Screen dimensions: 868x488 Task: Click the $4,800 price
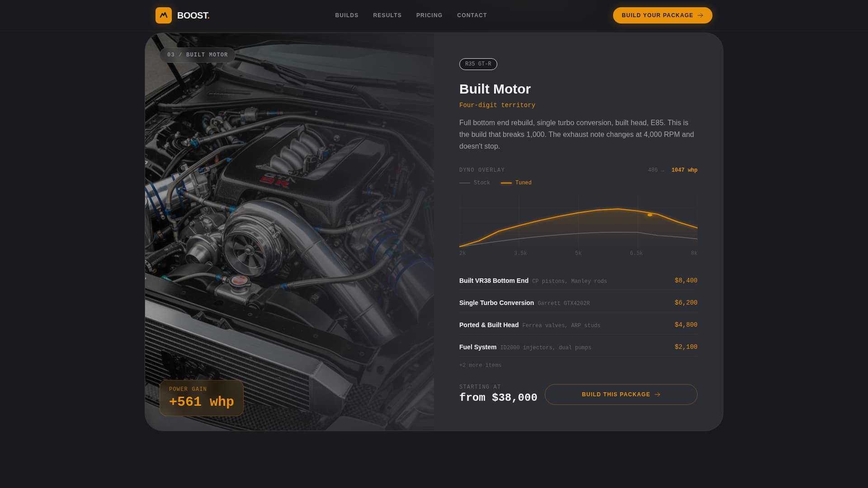coord(686,325)
